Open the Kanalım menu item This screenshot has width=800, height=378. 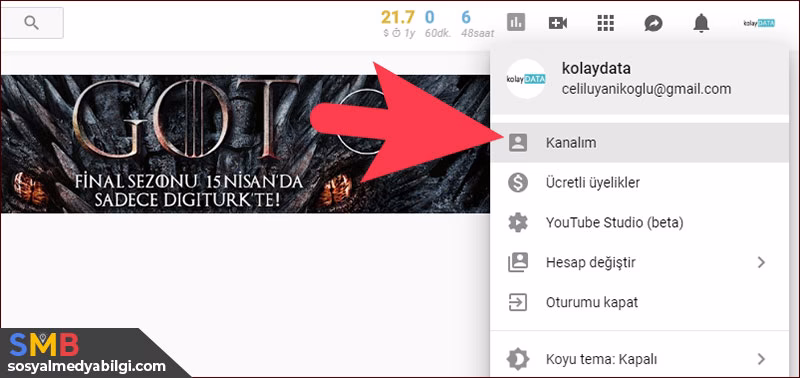639,143
